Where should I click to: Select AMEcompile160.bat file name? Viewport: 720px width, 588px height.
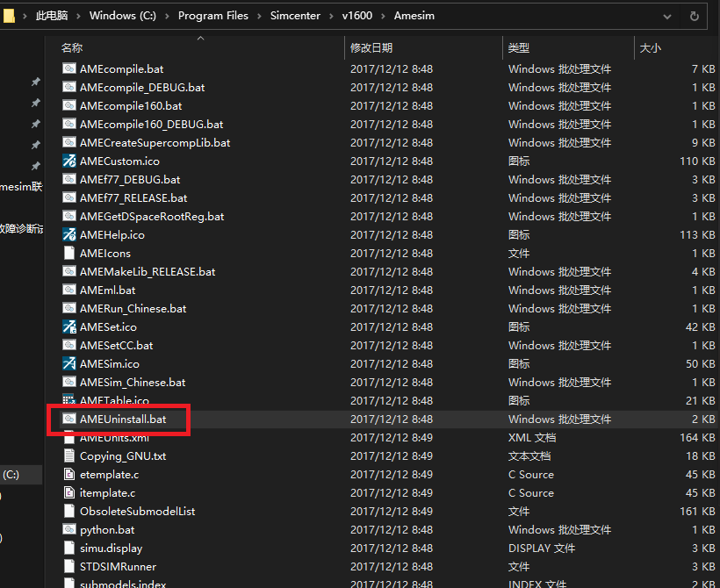point(131,105)
